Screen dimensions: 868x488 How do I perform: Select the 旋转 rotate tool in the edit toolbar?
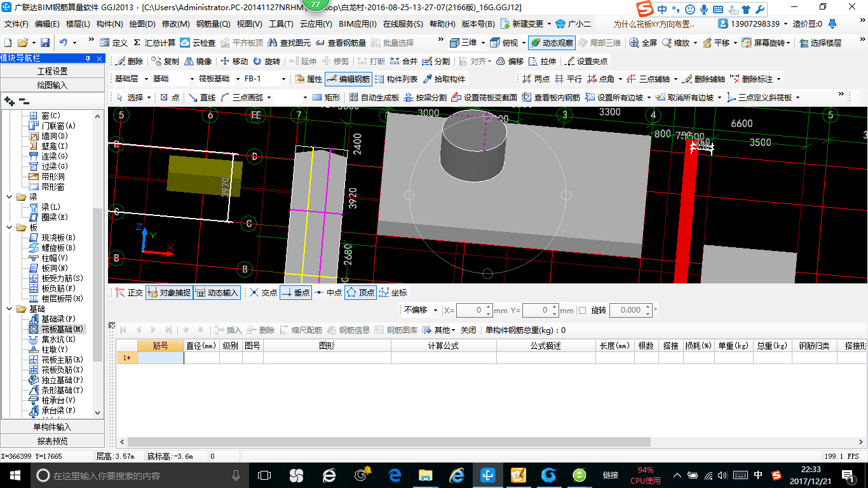point(266,61)
